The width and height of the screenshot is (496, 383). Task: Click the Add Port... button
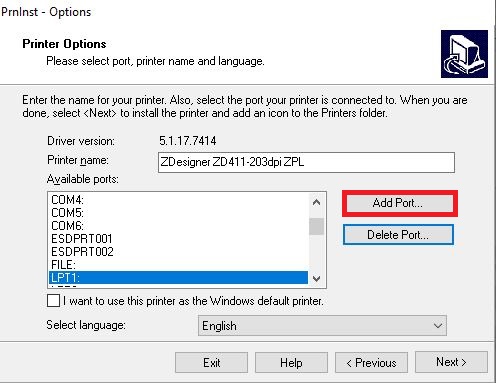pyautogui.click(x=400, y=203)
